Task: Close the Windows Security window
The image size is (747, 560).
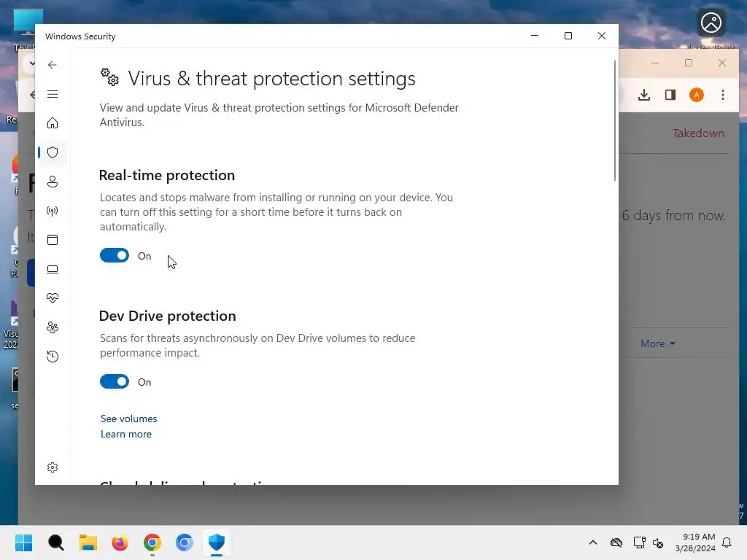Action: pos(602,36)
